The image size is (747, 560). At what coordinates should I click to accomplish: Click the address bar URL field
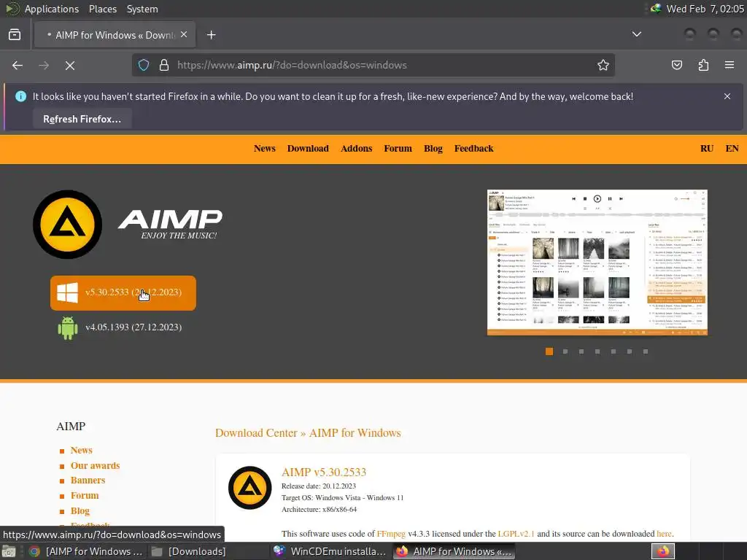coord(373,65)
